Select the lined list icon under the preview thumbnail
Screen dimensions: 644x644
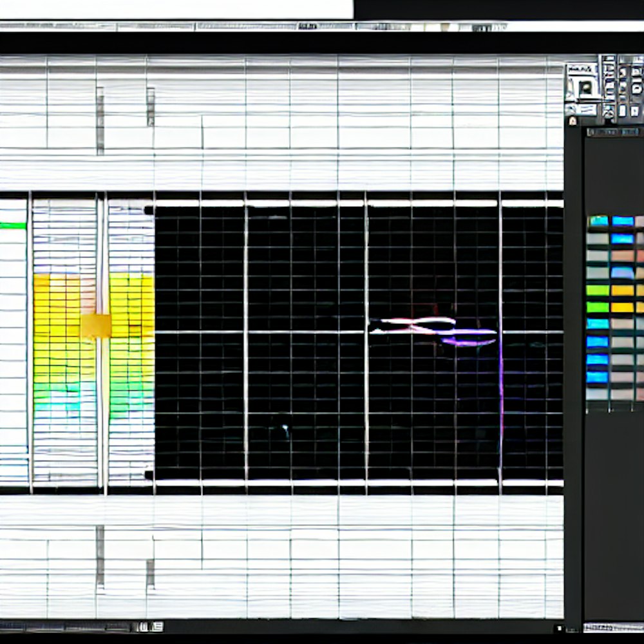[x=587, y=109]
